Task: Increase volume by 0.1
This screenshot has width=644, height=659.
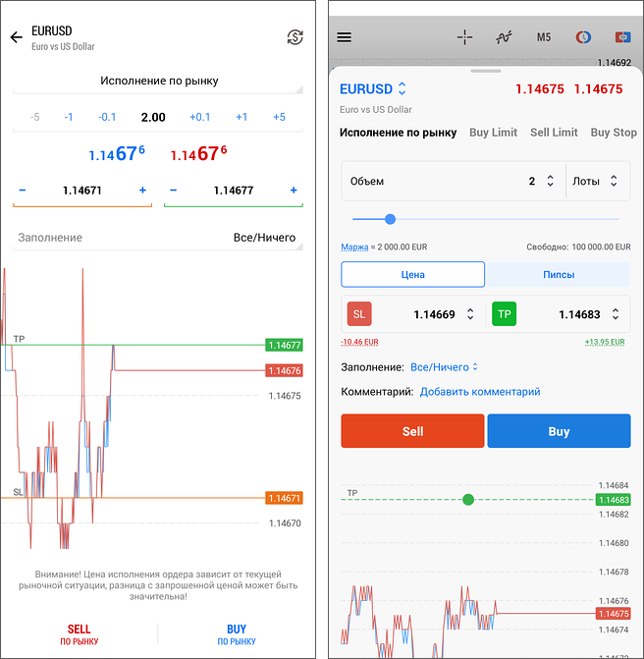Action: click(x=199, y=117)
